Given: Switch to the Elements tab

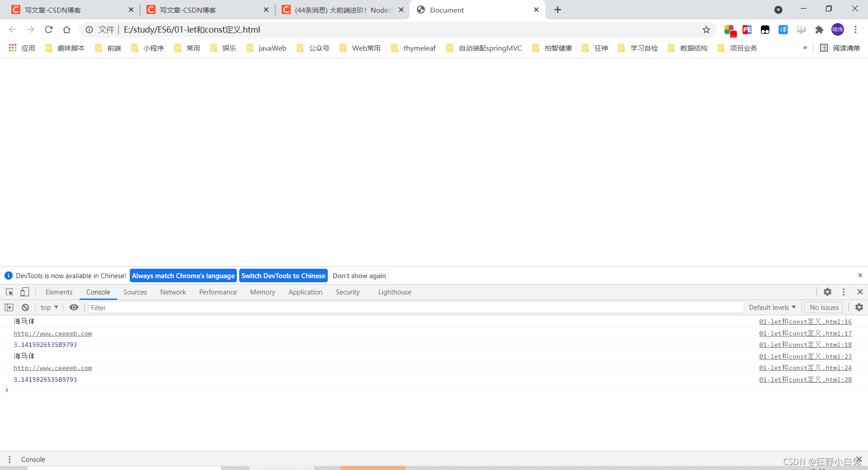Looking at the screenshot, I should 59,292.
